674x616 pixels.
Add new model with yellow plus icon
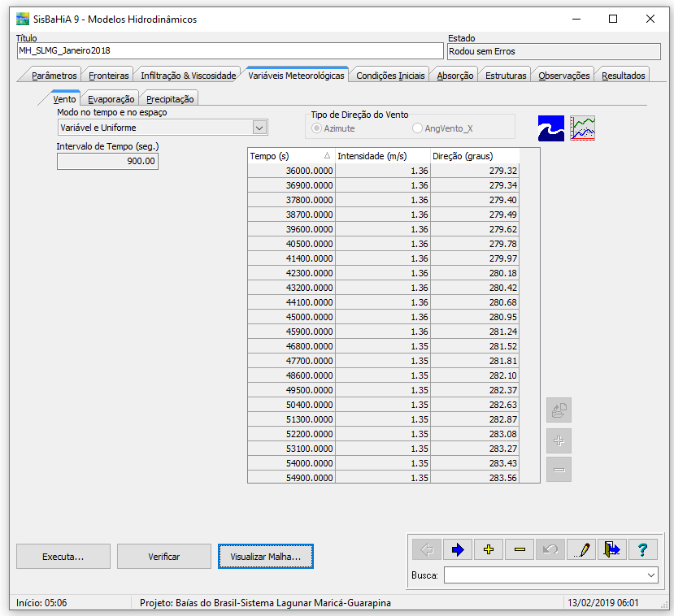pos(489,549)
